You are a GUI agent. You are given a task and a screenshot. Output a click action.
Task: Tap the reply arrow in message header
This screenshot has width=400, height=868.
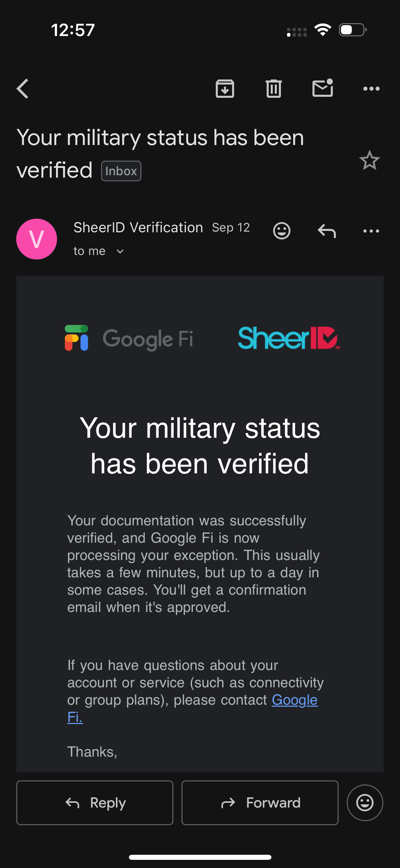click(x=326, y=231)
